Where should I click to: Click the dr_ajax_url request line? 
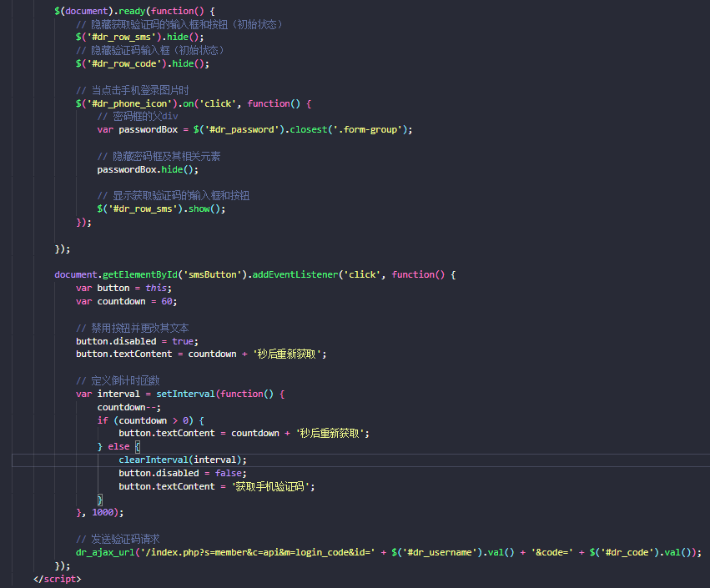coord(389,553)
